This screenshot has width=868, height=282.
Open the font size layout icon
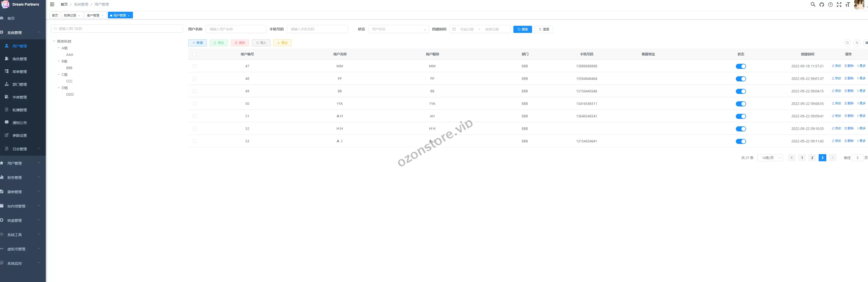848,5
